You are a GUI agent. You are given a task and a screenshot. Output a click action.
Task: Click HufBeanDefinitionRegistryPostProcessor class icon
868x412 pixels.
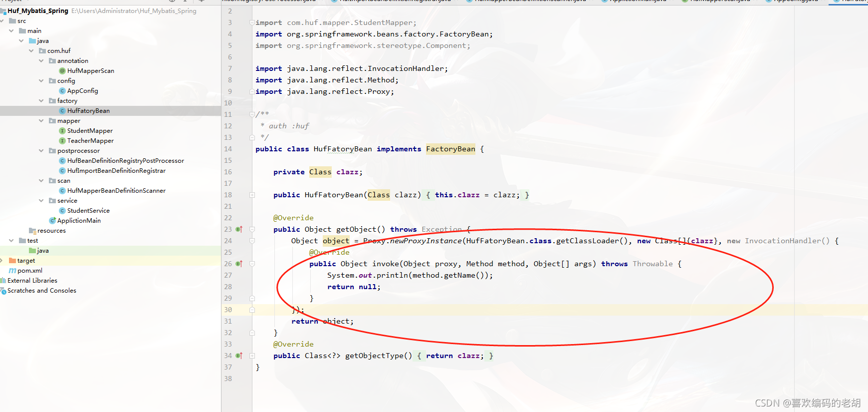62,161
